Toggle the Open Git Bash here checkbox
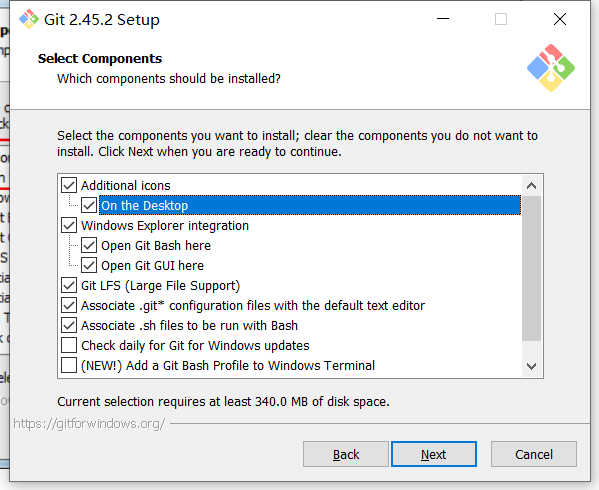 89,246
